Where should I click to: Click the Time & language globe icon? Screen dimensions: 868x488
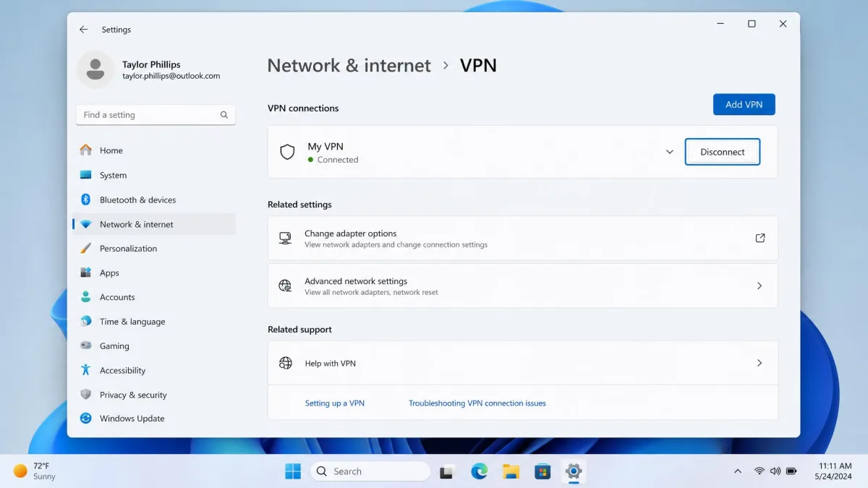pyautogui.click(x=86, y=322)
